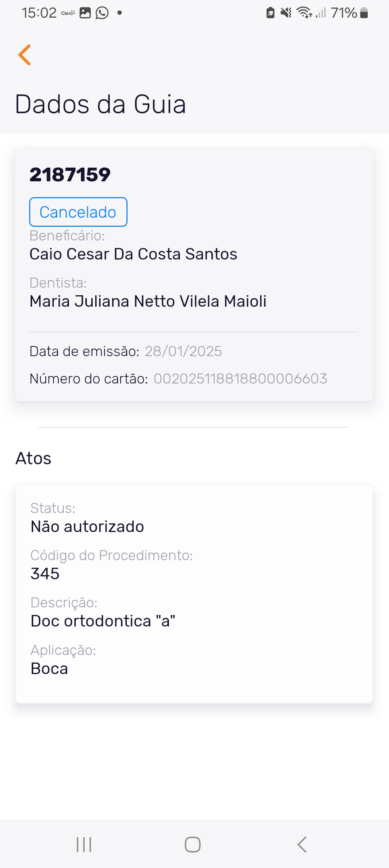Tap the muted sound status icon
This screenshot has width=389, height=868.
click(x=286, y=13)
